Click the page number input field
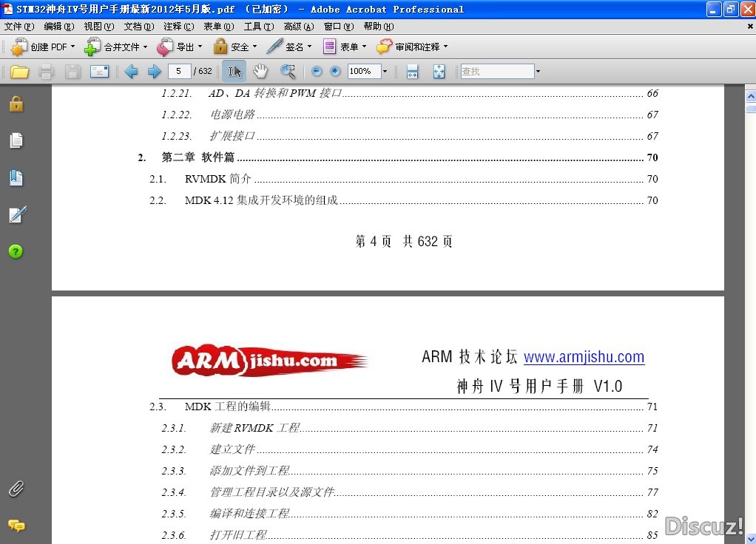The image size is (756, 544). (x=179, y=71)
